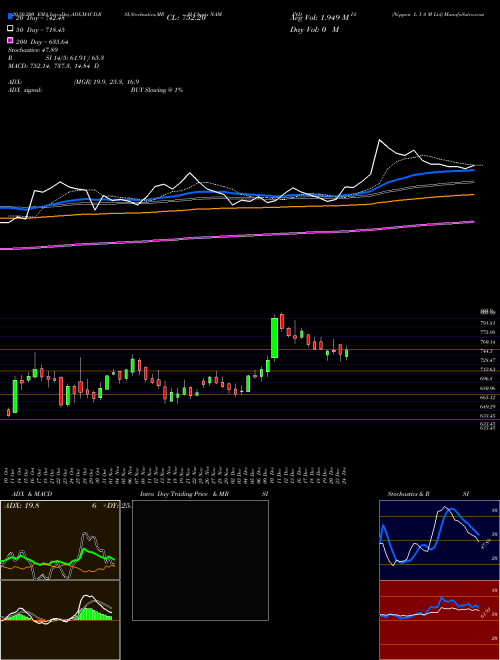Screen dimensions: 500x660
Task: Click the 649.29 price axis label
Action: 488,407
